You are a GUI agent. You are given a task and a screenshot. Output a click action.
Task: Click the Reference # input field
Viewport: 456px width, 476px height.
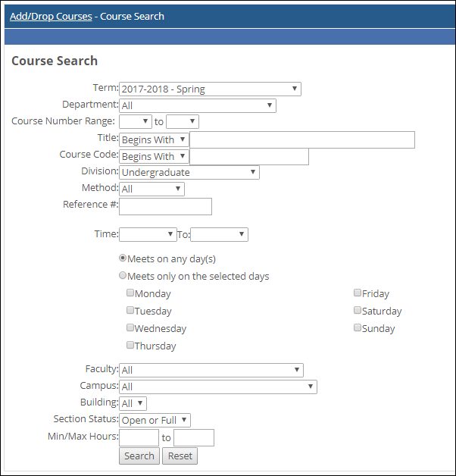pos(165,206)
